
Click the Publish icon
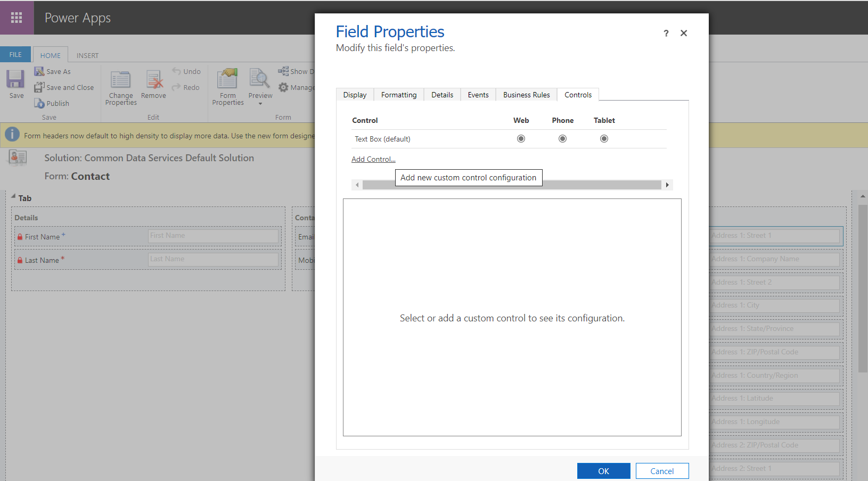tap(39, 103)
